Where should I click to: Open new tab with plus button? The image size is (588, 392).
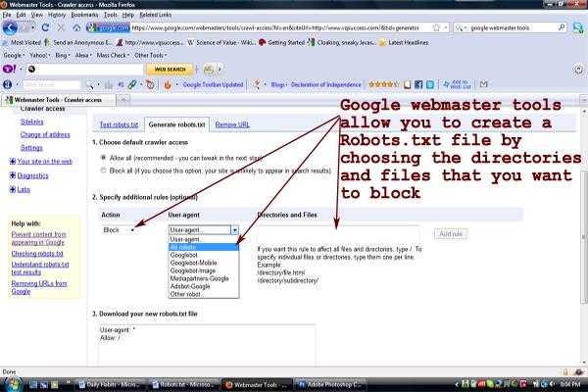[123, 100]
